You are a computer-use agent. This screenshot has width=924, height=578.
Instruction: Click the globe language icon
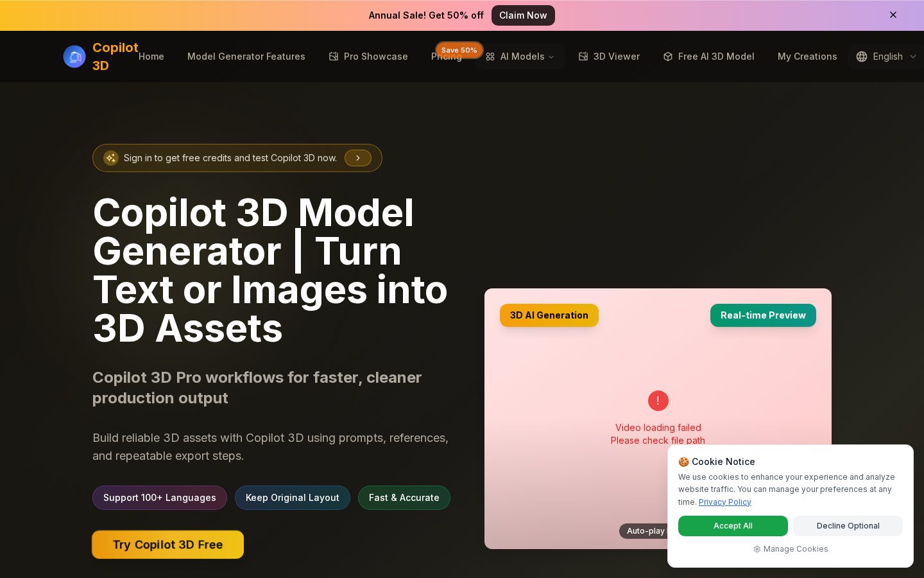[862, 57]
